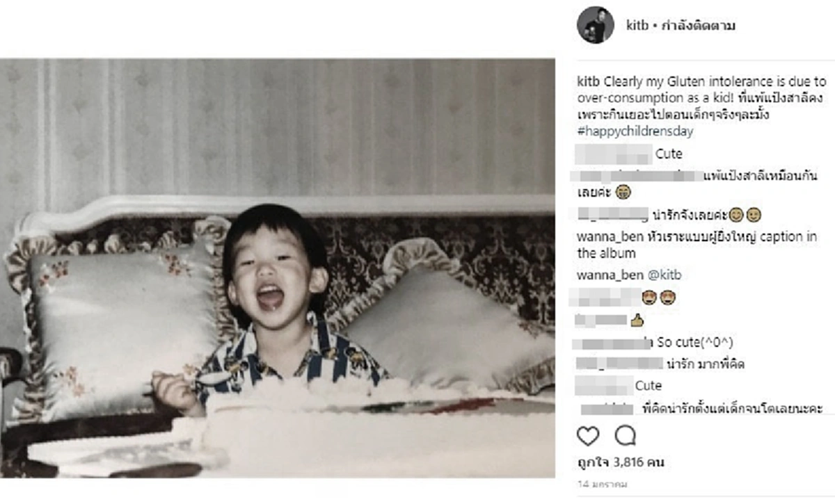Open the blurred username on the น่ารัก มากพี่ติด comment
835x504 pixels.
pos(620,363)
